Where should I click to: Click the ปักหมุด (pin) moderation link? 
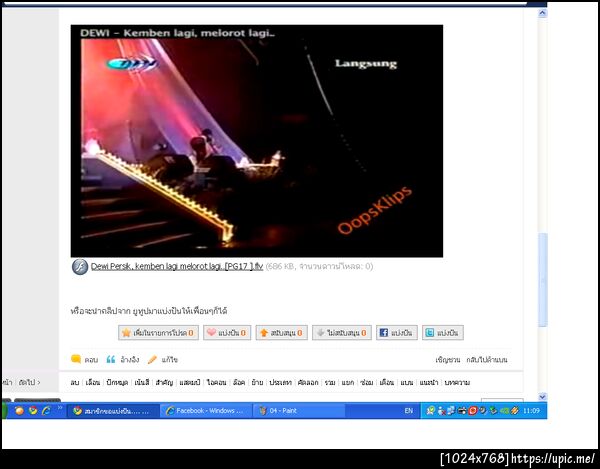tap(117, 382)
